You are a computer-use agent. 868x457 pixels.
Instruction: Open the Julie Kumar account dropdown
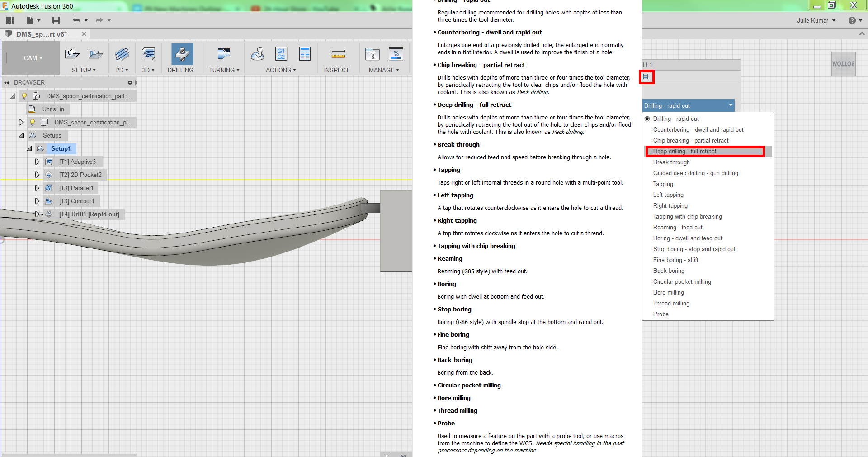coord(816,20)
